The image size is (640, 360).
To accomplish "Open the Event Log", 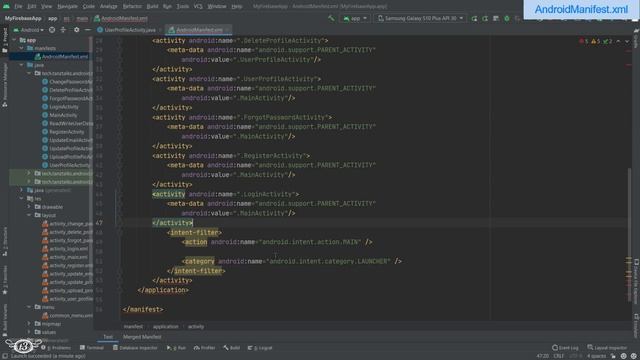I will (565, 348).
